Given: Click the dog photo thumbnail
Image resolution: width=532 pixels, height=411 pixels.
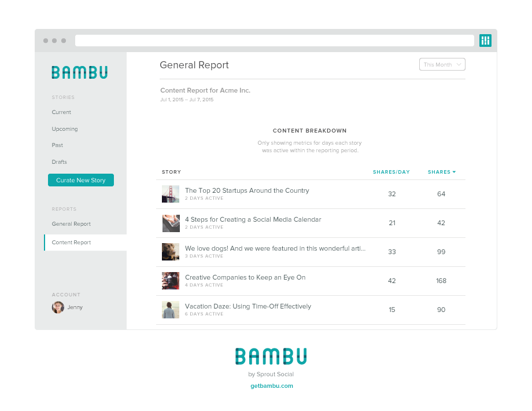Looking at the screenshot, I should pos(171,251).
